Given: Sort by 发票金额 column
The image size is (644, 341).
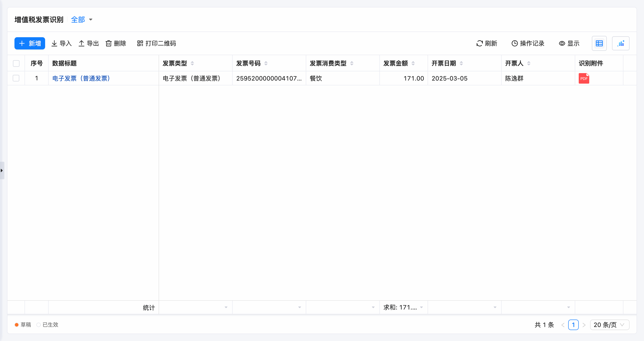Looking at the screenshot, I should coord(413,63).
